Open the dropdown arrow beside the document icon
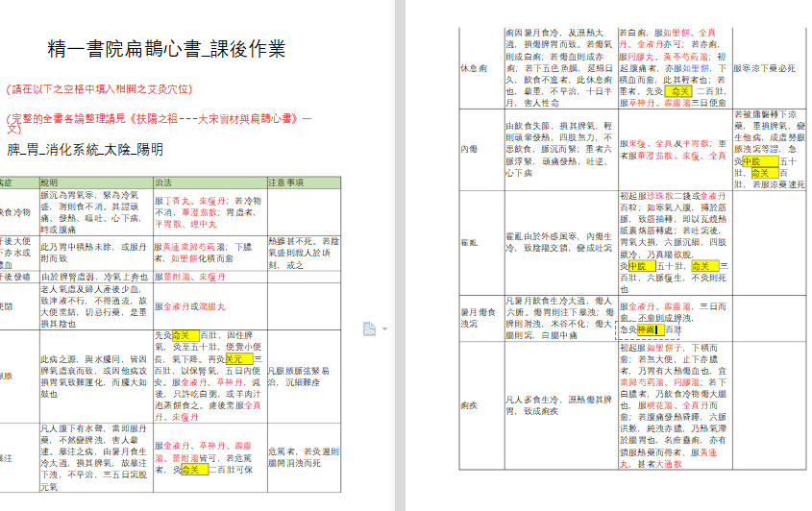The image size is (812, 511). (x=384, y=328)
